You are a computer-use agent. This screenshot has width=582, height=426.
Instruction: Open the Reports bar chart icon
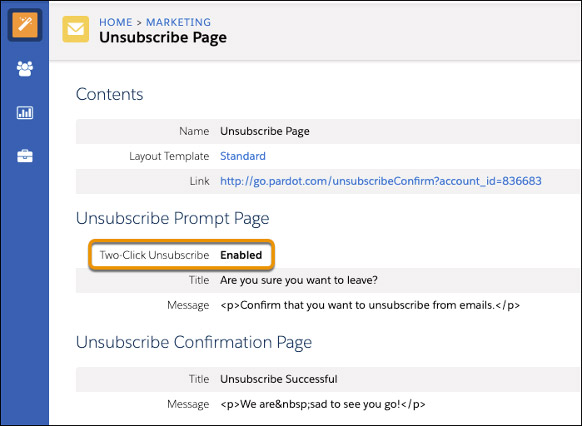click(25, 112)
